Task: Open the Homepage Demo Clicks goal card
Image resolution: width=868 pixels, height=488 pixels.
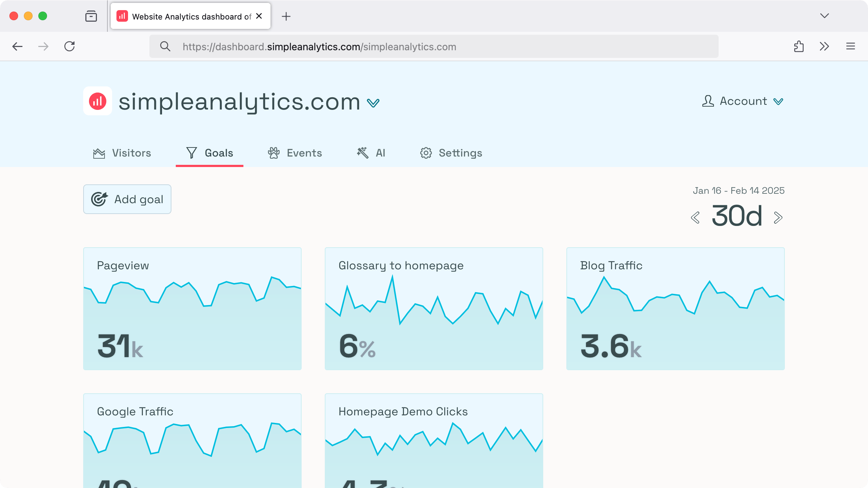Action: tap(434, 441)
